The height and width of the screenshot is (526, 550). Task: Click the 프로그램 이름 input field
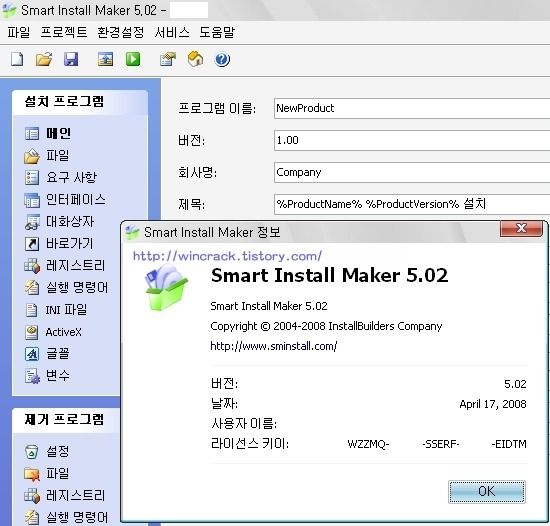[412, 108]
